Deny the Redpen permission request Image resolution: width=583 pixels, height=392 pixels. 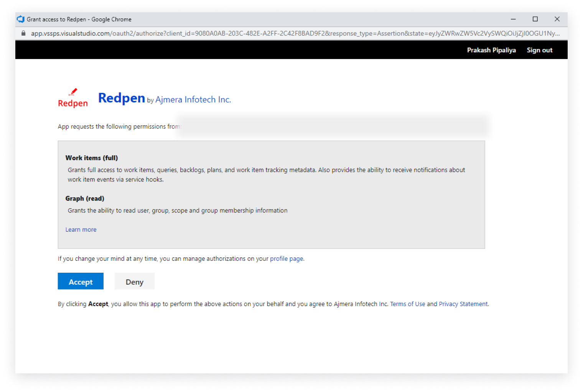coord(134,281)
